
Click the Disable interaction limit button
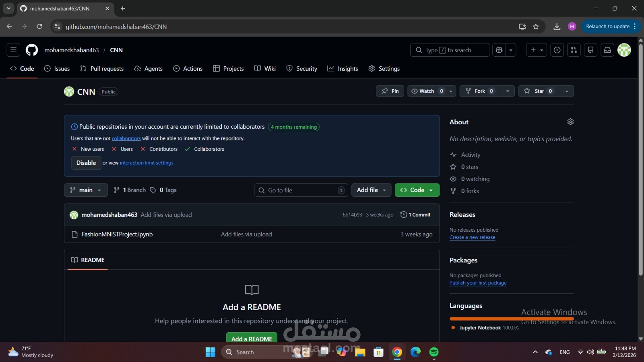(x=86, y=163)
